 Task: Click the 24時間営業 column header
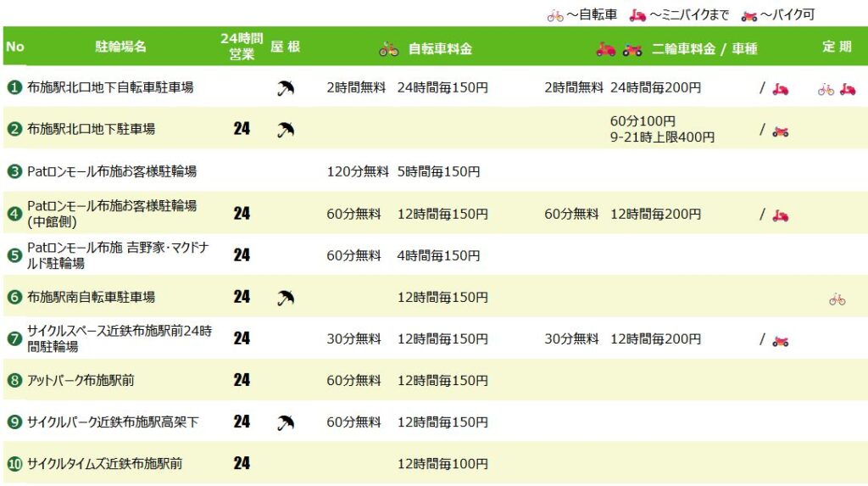point(242,46)
